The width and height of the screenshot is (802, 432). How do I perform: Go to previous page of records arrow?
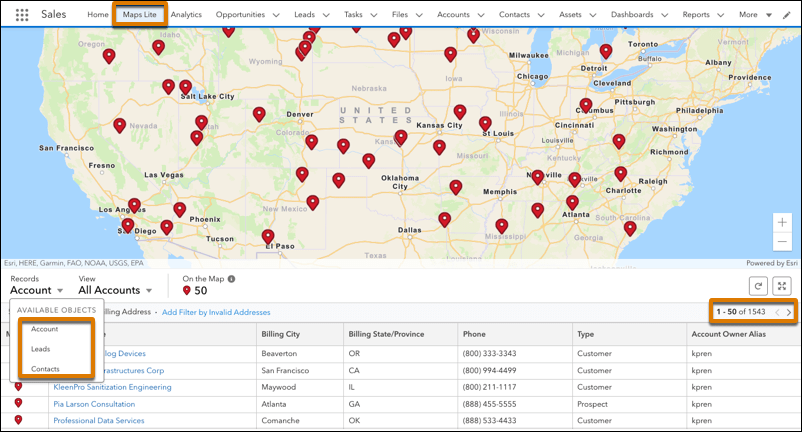[777, 312]
